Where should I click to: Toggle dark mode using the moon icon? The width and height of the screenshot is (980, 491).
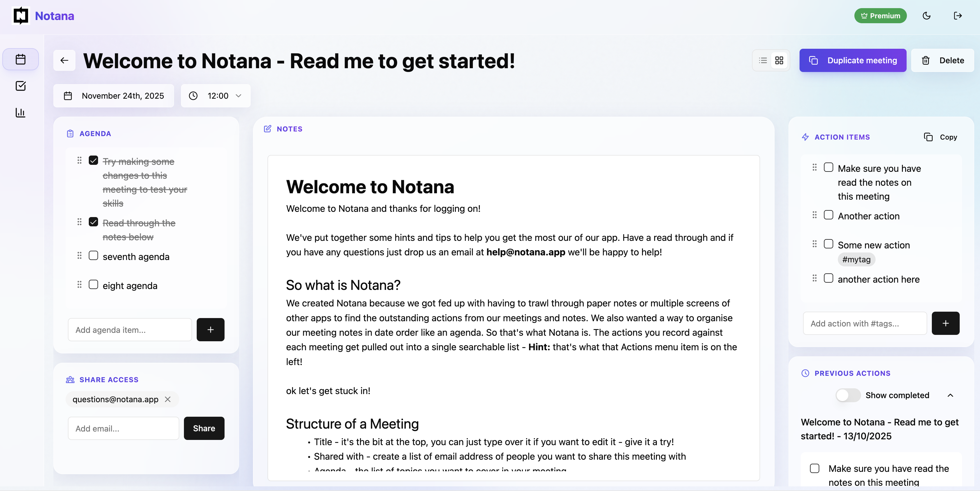[x=927, y=16]
